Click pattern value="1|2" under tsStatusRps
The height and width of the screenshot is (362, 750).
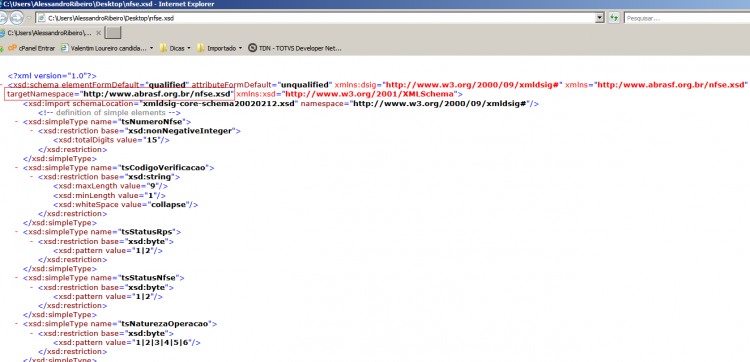pos(108,251)
